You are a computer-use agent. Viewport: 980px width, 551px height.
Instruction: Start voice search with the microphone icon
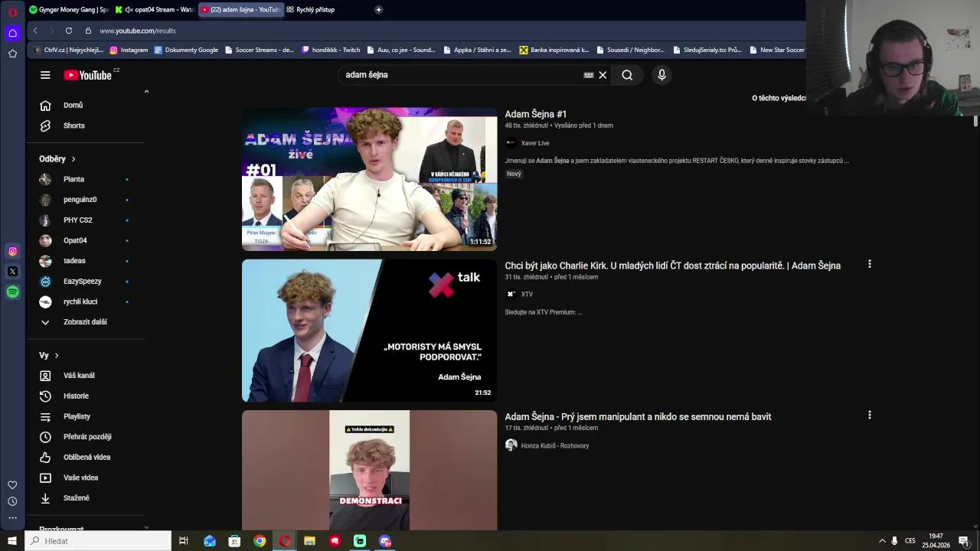point(661,75)
